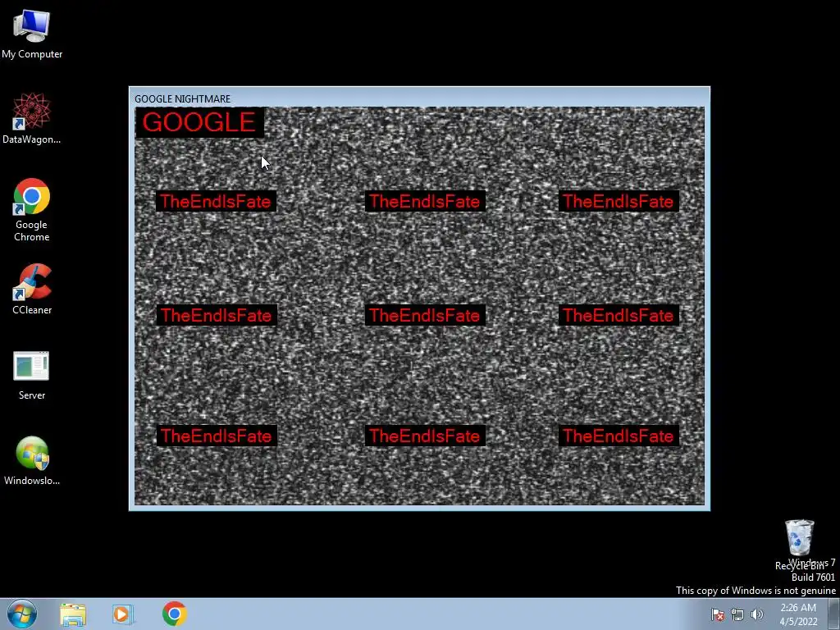840x630 pixels.
Task: Click the bottom-right TheEndIsFate label
Action: [619, 436]
